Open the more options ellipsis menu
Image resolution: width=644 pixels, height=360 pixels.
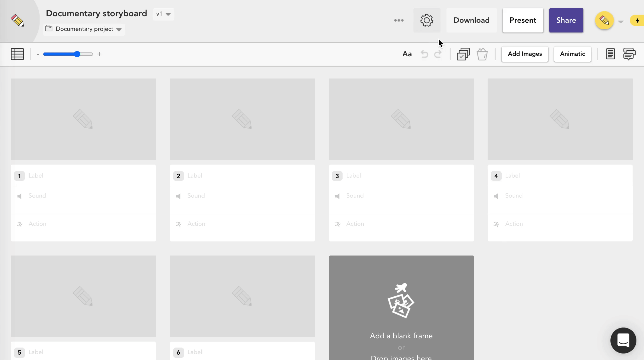[x=399, y=20]
